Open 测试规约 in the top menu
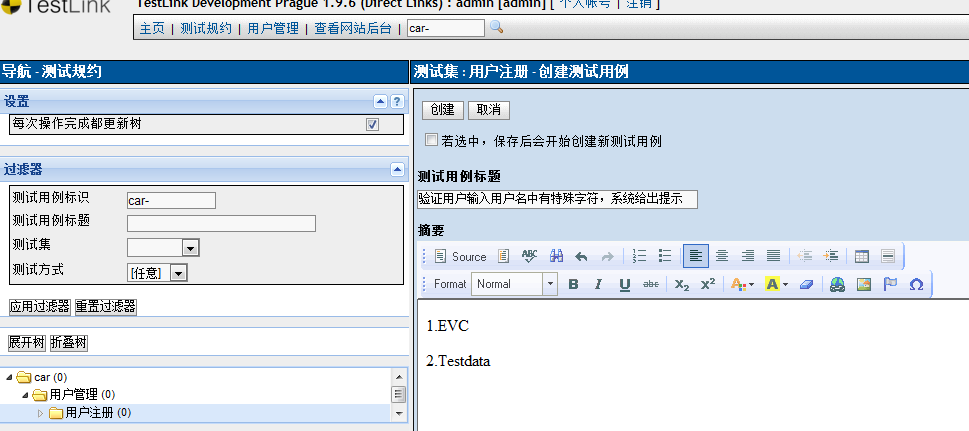The image size is (969, 431). [x=206, y=28]
